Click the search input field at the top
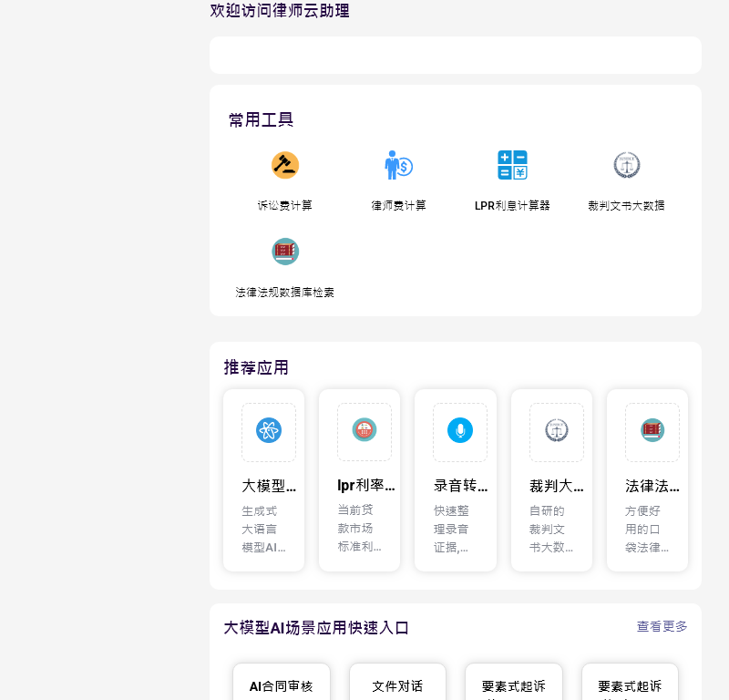729x700 pixels. [455, 56]
